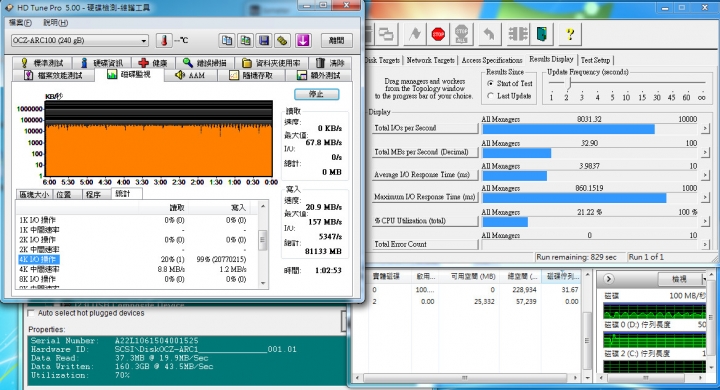Click the 離開 exit button in HD Tune
This screenshot has height=390, width=720.
click(337, 40)
